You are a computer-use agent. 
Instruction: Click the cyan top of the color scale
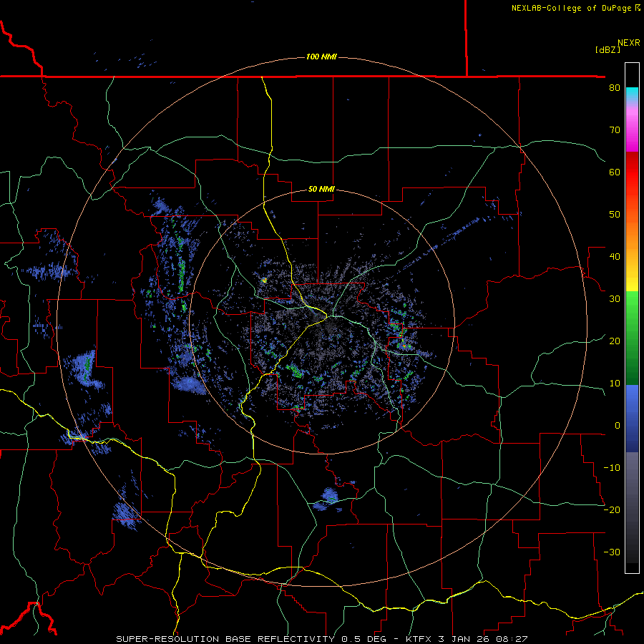632,93
